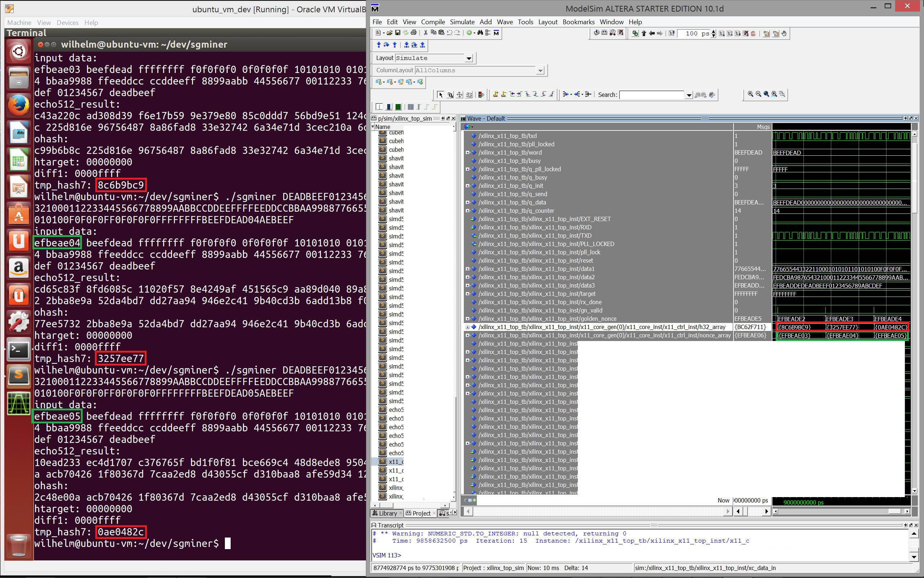Expand the q_counter signal
Screen dimensions: 924x578
[467, 211]
